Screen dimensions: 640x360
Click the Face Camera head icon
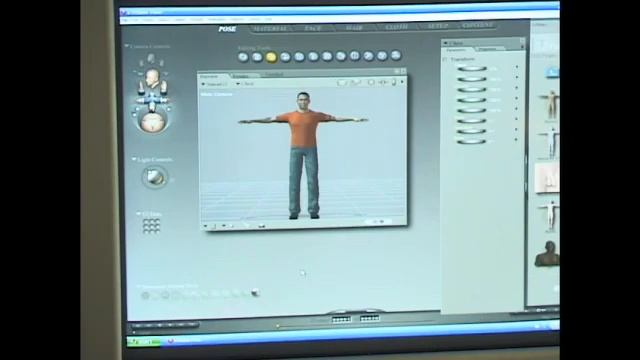152,78
